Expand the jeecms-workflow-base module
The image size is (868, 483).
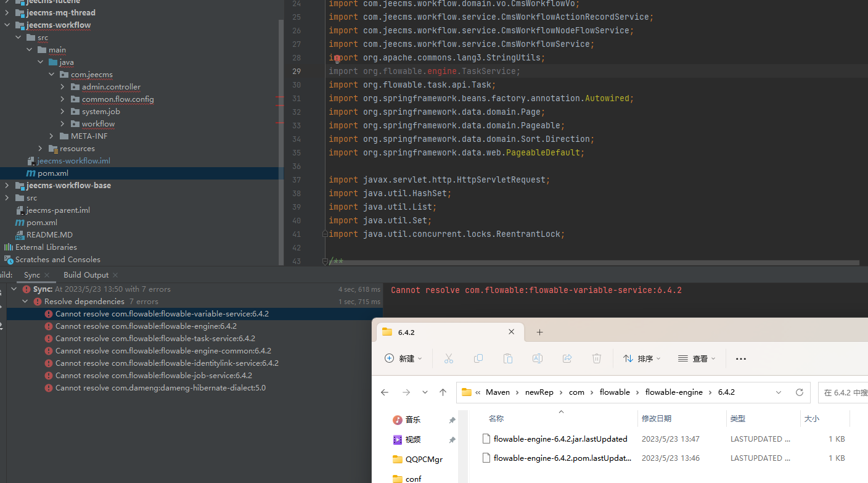7,186
